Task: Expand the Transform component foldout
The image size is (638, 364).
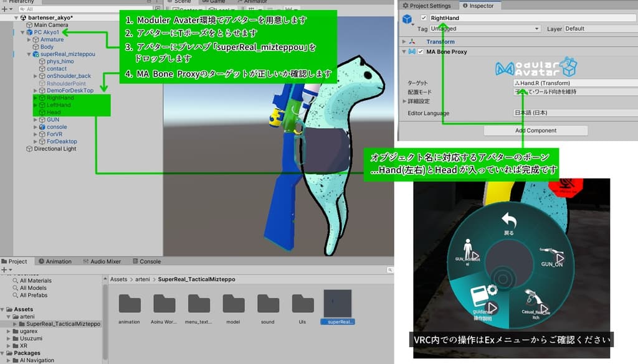Action: click(404, 42)
